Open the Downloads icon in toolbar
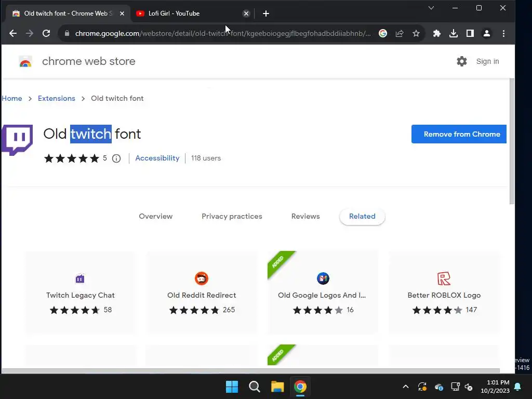This screenshot has width=532, height=399. pyautogui.click(x=453, y=33)
